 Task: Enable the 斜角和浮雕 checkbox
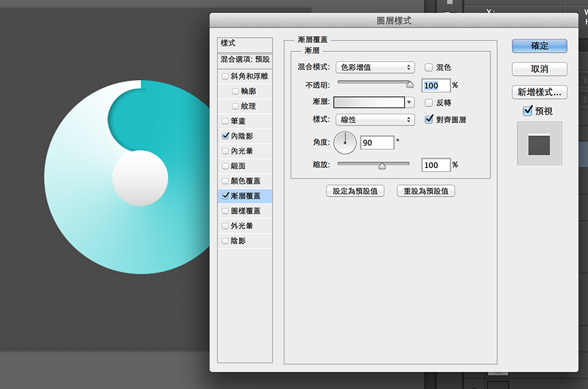[x=225, y=76]
